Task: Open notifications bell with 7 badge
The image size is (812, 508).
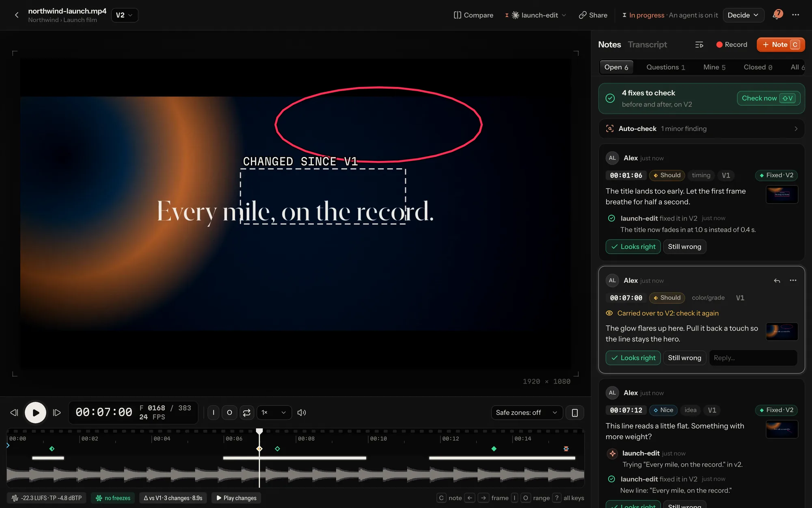Action: [x=777, y=15]
